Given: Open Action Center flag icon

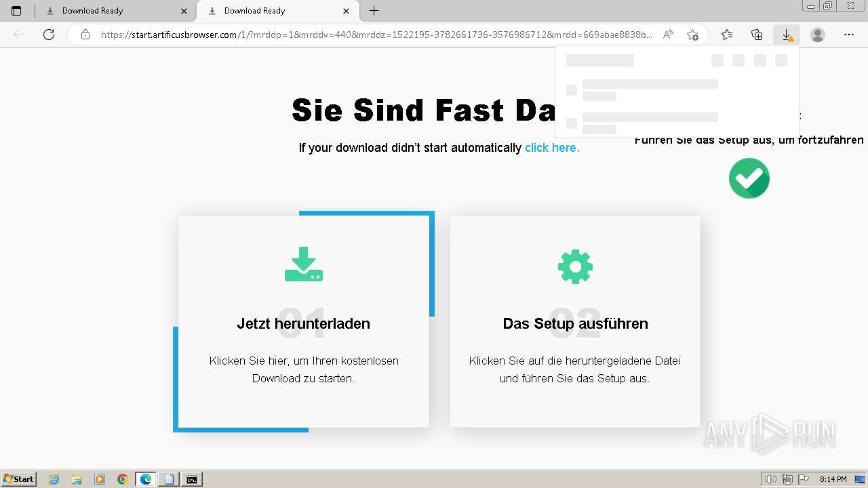Looking at the screenshot, I should (804, 479).
